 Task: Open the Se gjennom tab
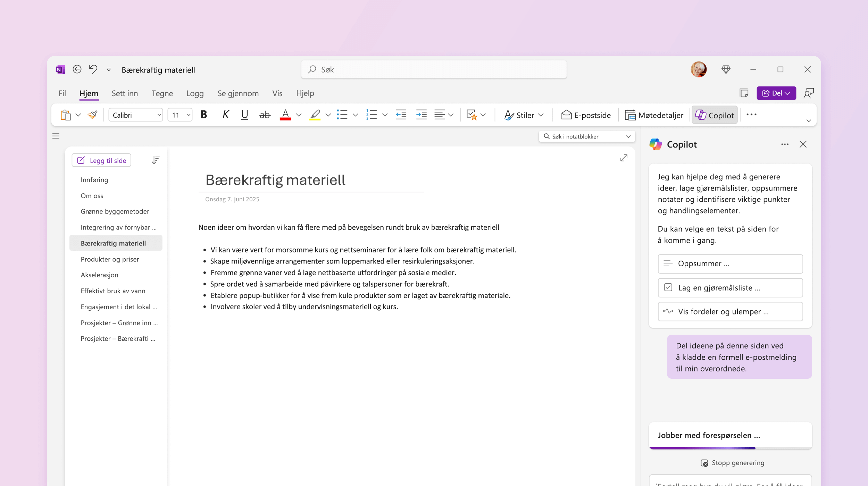pyautogui.click(x=238, y=93)
